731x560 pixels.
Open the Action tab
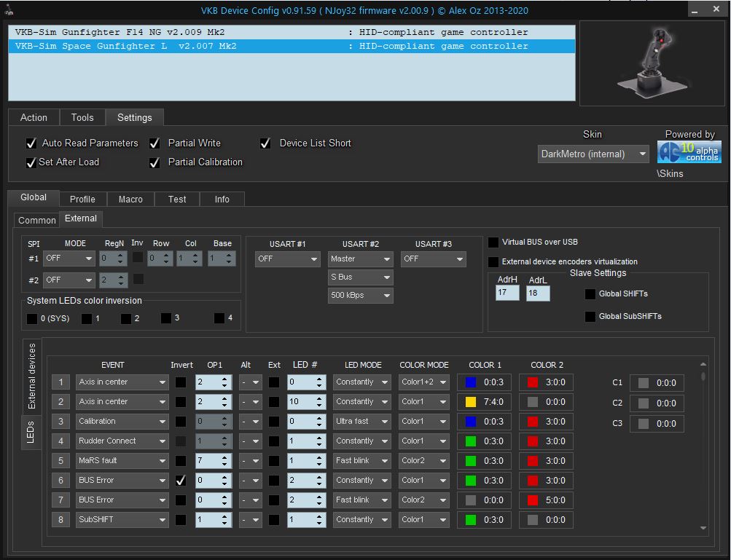34,117
